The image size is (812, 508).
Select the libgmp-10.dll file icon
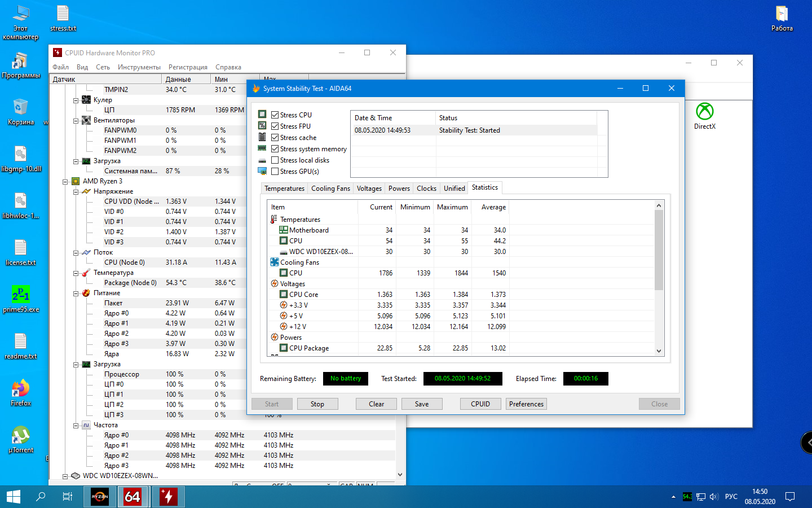pos(20,159)
